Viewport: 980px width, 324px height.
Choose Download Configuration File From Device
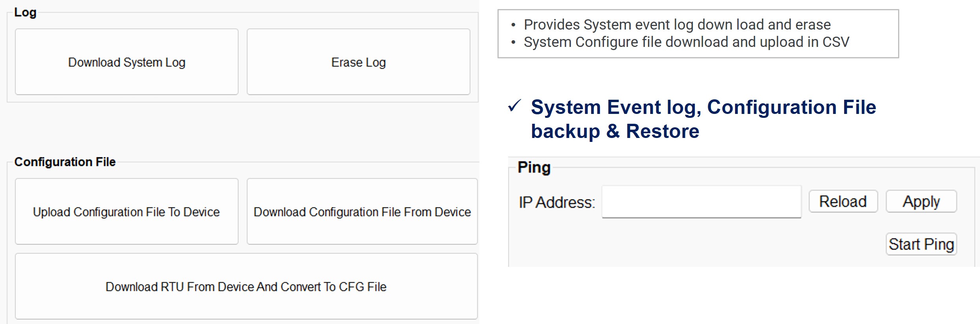click(362, 211)
